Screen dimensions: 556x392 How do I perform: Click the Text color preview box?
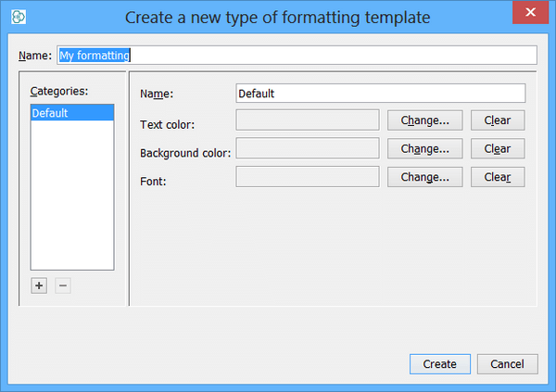(x=308, y=120)
